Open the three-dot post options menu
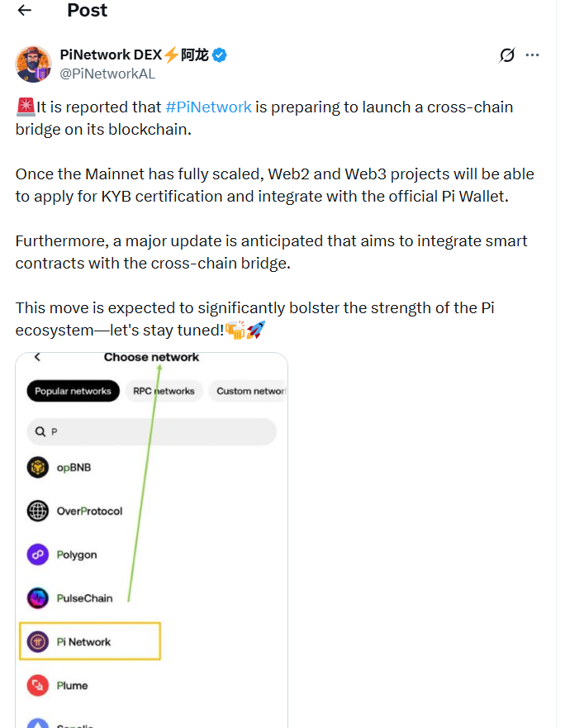Viewport: 565px width, 728px height. [x=533, y=55]
